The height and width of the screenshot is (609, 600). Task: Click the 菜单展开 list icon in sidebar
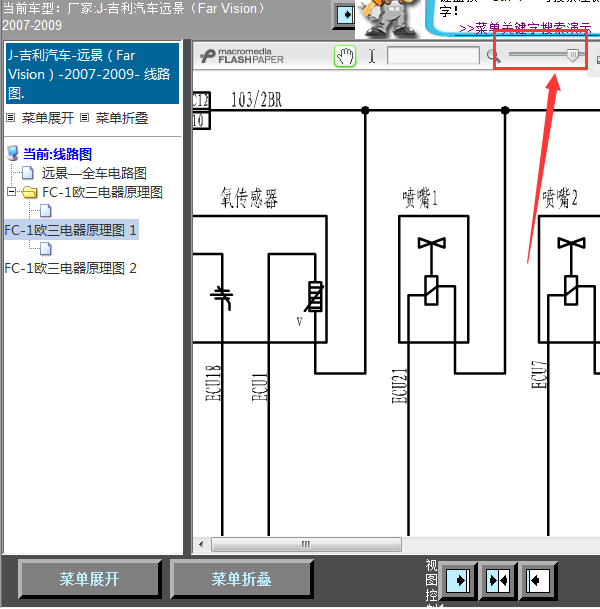(x=10, y=118)
